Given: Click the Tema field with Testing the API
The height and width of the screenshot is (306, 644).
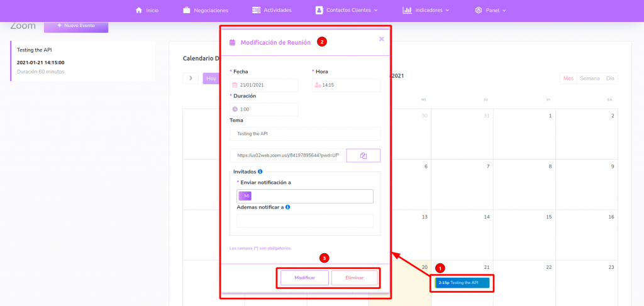Looking at the screenshot, I should pos(305,134).
